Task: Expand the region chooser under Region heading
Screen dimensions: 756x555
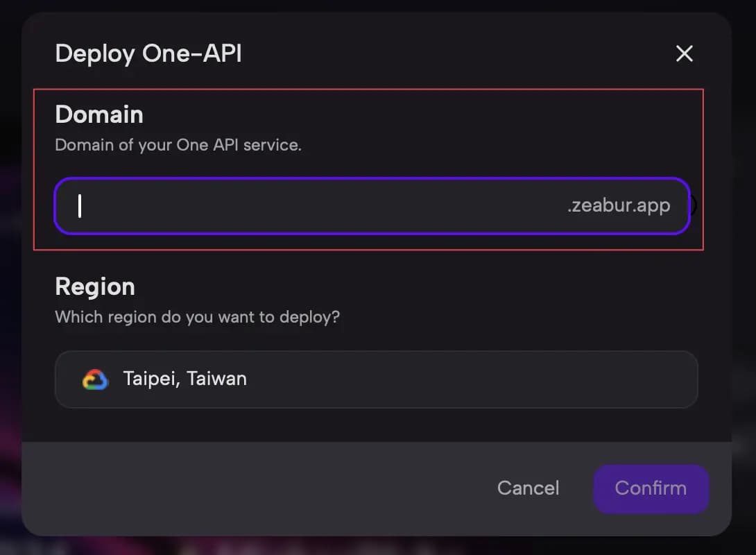Action: click(x=376, y=379)
